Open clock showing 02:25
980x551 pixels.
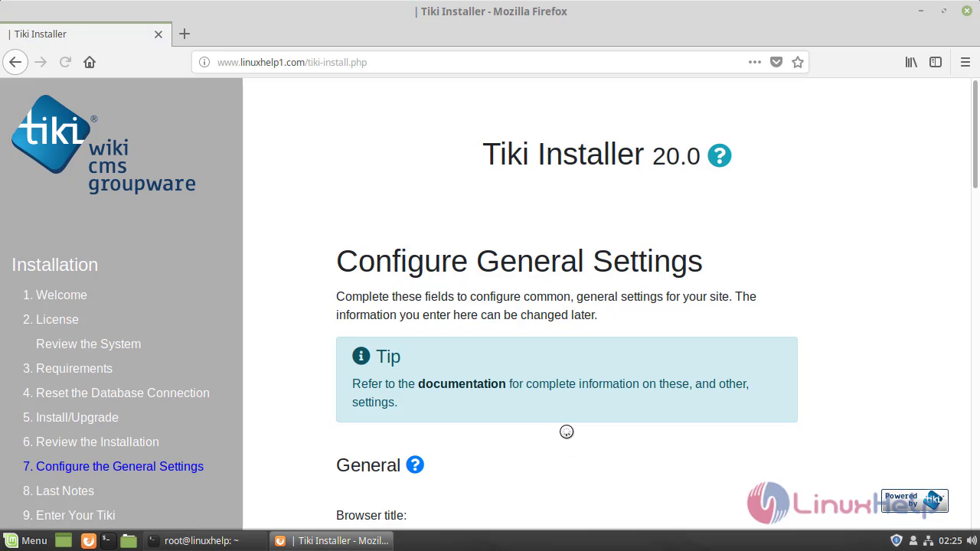[950, 540]
